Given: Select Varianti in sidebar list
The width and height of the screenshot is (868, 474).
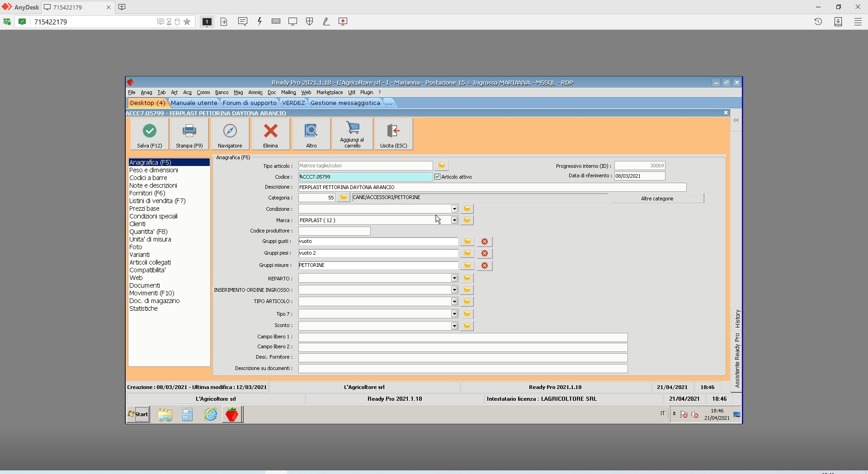Looking at the screenshot, I should click(x=139, y=255).
